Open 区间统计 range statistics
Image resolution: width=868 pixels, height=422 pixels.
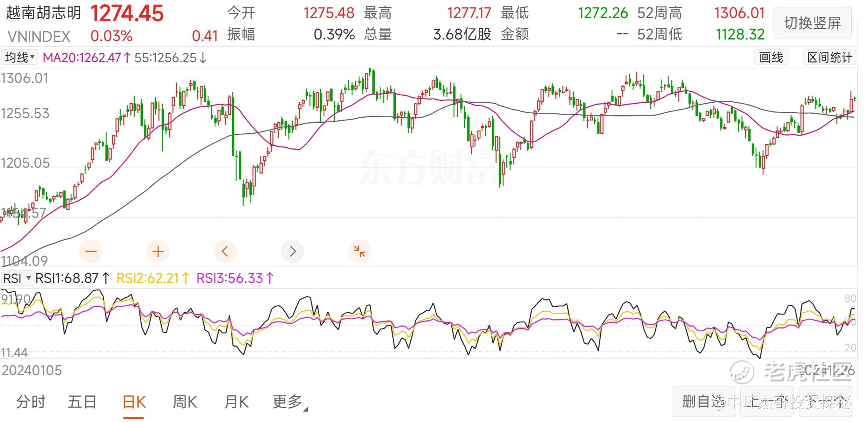coord(829,58)
